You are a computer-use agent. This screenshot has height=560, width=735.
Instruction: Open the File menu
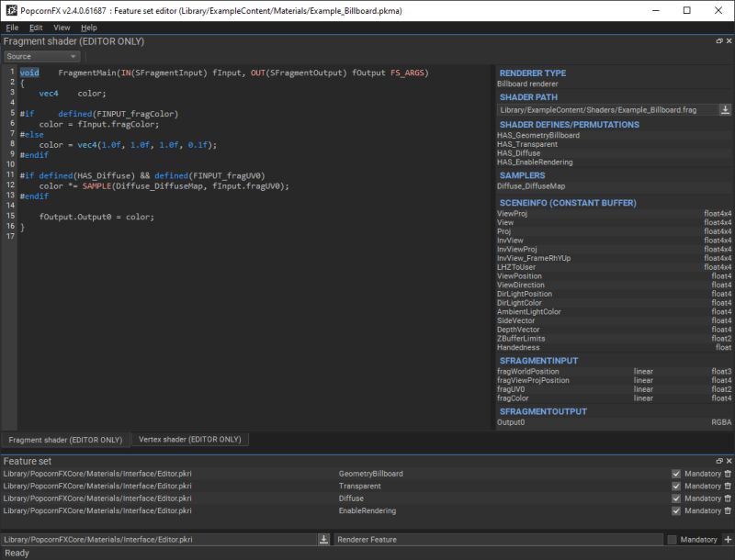click(x=12, y=28)
